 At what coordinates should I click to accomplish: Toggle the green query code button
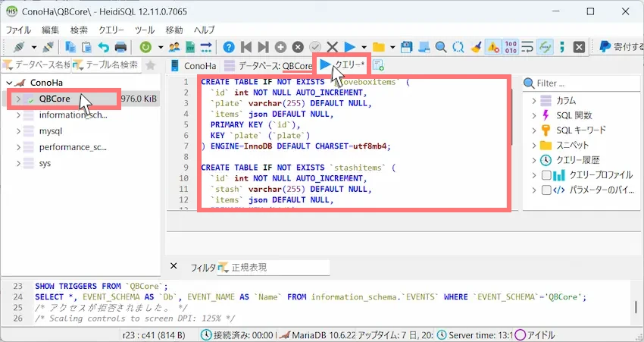545,47
